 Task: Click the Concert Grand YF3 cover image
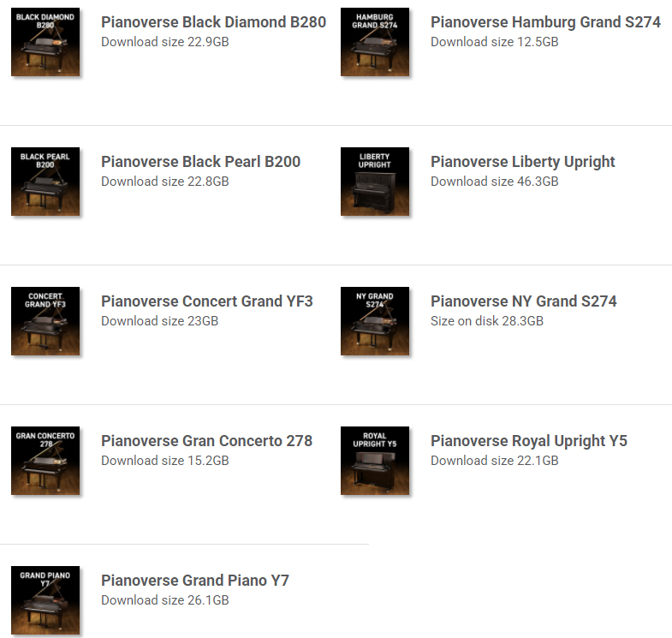[x=45, y=321]
